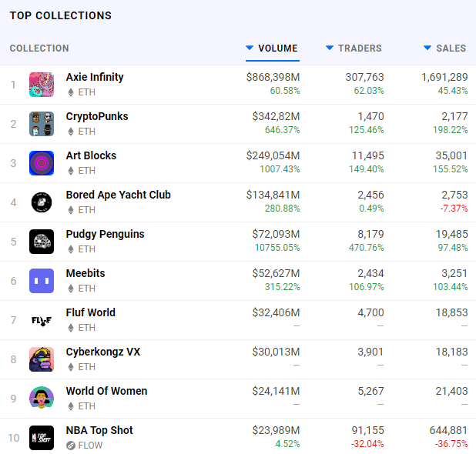Open the Meebits purple face icon
This screenshot has height=454, width=476.
pyautogui.click(x=42, y=281)
